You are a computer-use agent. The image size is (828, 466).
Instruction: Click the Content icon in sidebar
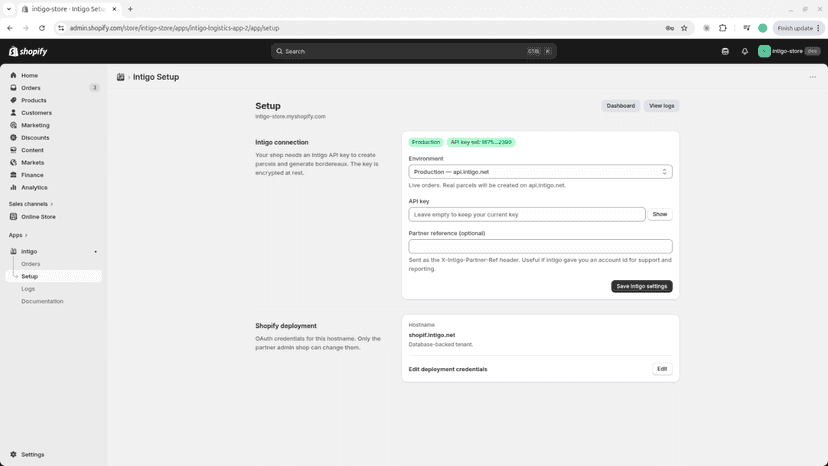(13, 150)
